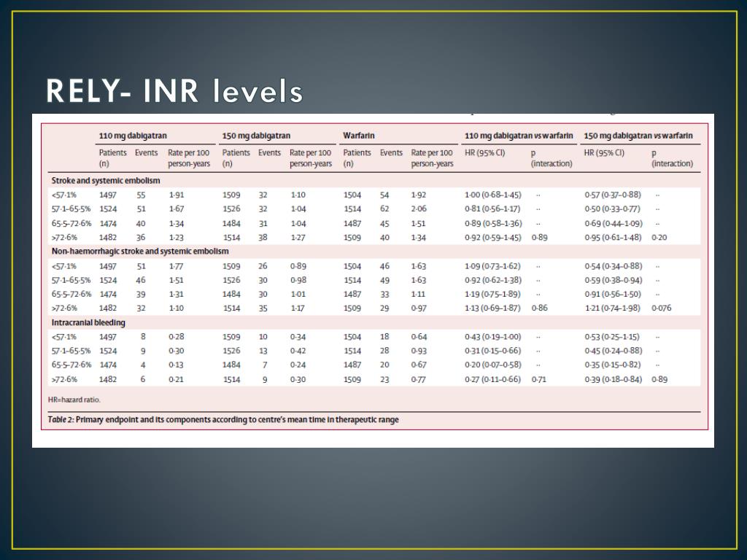
Task: Click the p (interaction) value "0·71"
Action: click(539, 379)
